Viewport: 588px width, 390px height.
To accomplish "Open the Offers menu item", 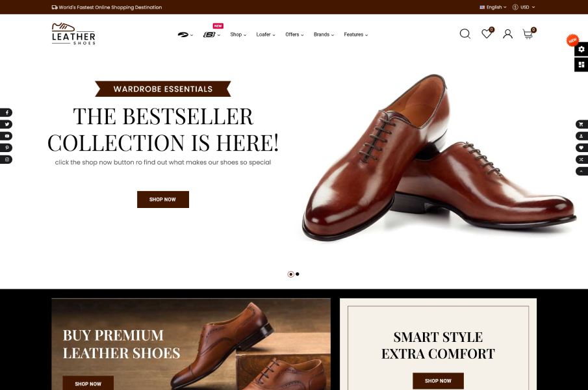I will [294, 34].
